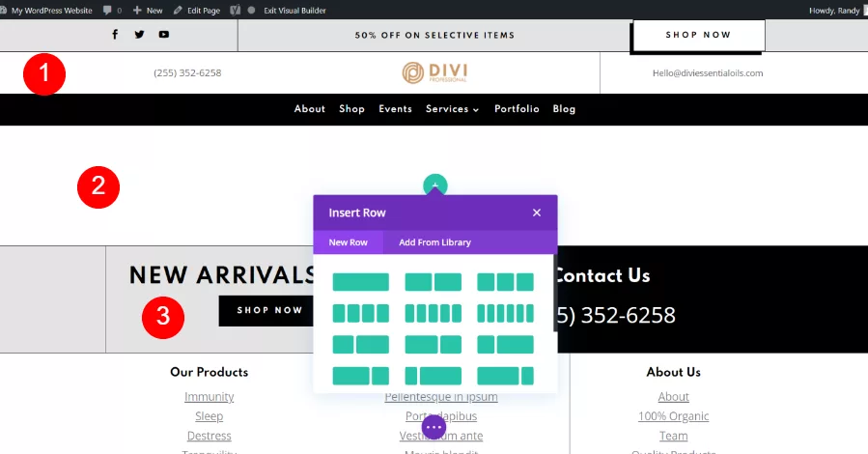Click the top bar SHOP NOW button
The image size is (868, 454).
pyautogui.click(x=699, y=35)
